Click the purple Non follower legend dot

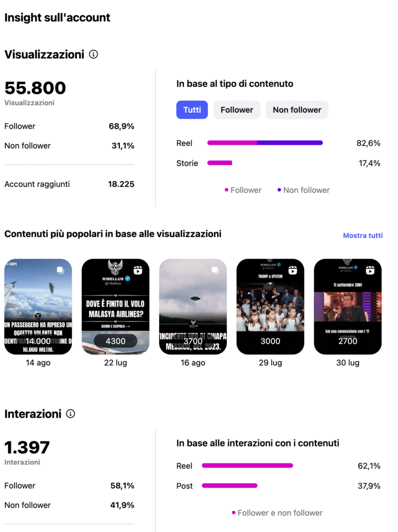tap(279, 190)
